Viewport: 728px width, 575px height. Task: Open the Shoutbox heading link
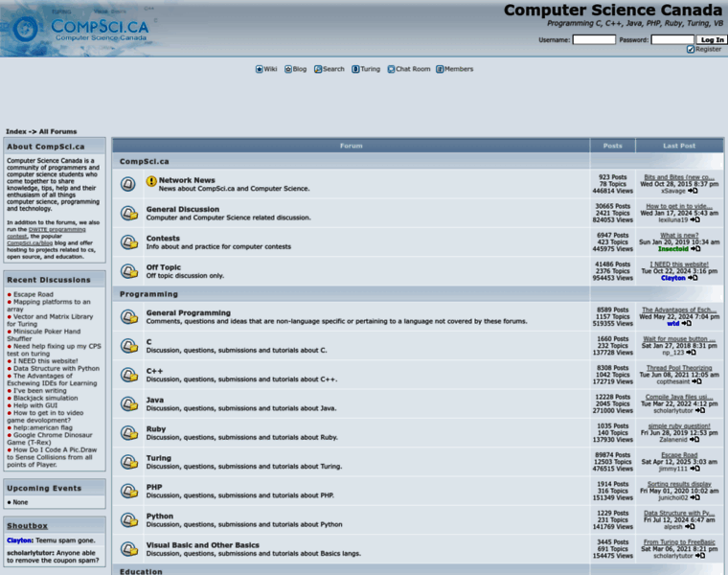click(27, 526)
